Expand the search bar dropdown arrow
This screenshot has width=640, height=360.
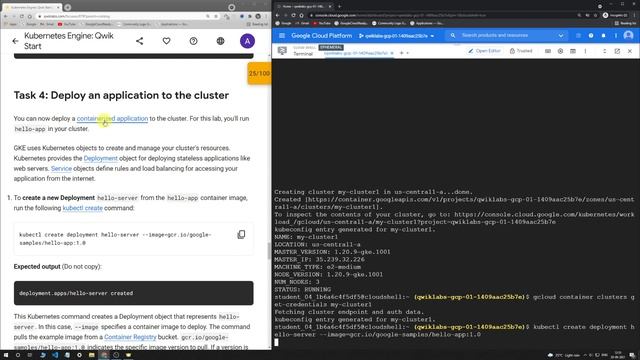point(561,36)
